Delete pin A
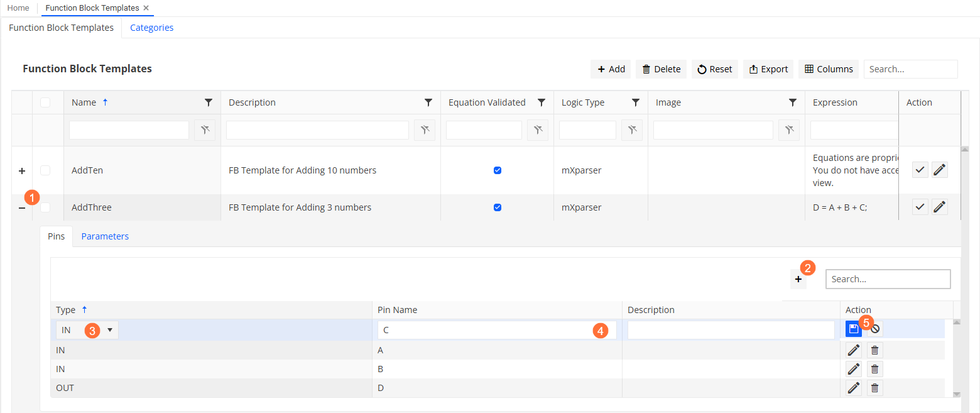 point(874,350)
